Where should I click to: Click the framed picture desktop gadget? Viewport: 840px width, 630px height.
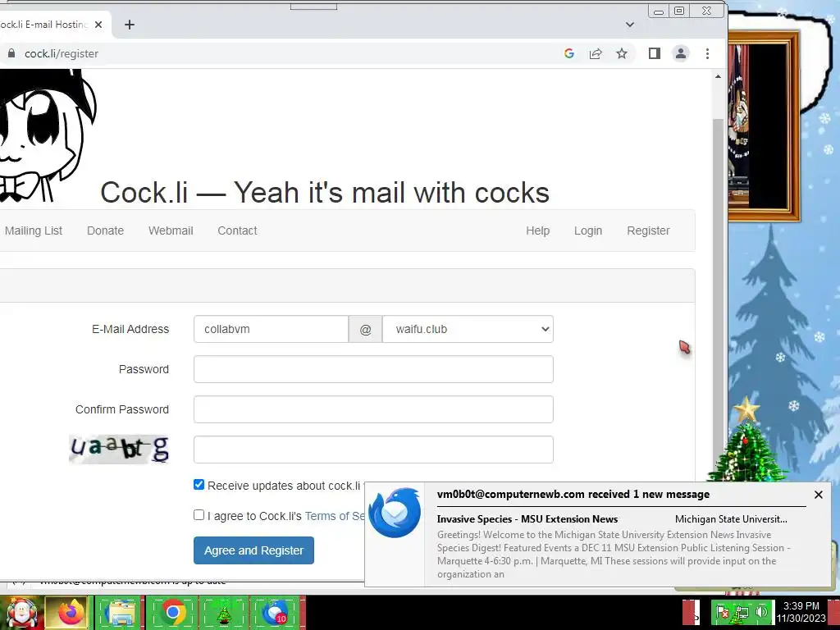pos(764,126)
